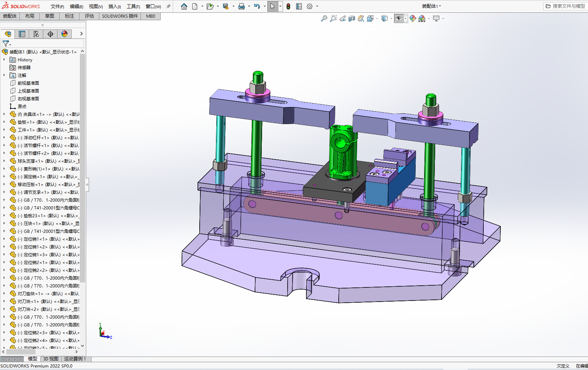Toggle the menu bar pin
Viewport: 588px width, 370px height.
coord(168,6)
